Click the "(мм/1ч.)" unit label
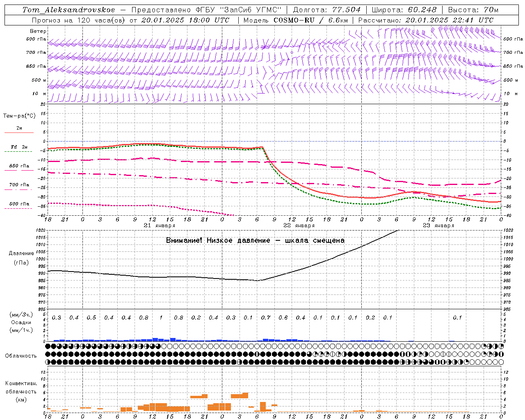 pos(21,330)
